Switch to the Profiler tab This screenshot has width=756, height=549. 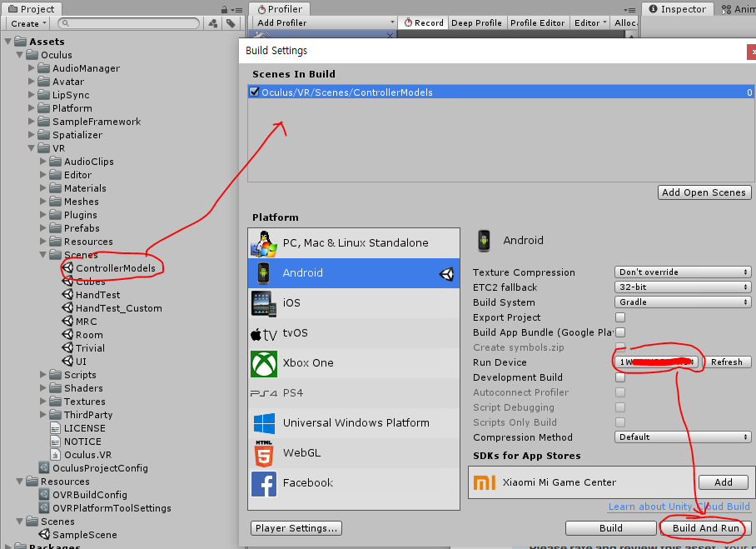point(280,9)
